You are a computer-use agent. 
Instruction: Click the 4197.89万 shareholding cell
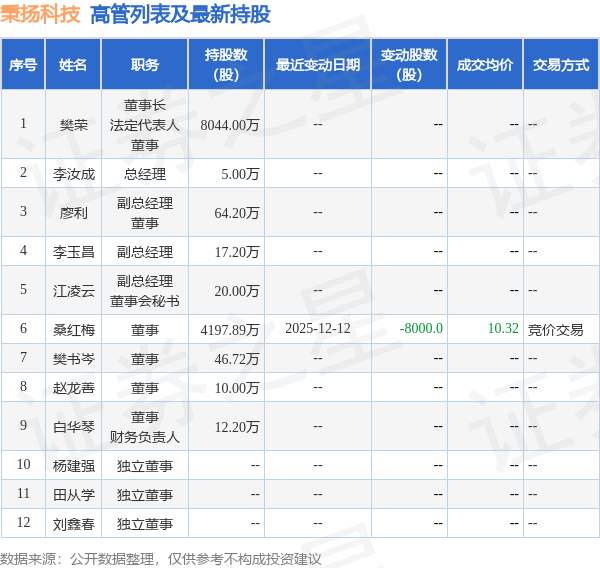[x=230, y=329]
